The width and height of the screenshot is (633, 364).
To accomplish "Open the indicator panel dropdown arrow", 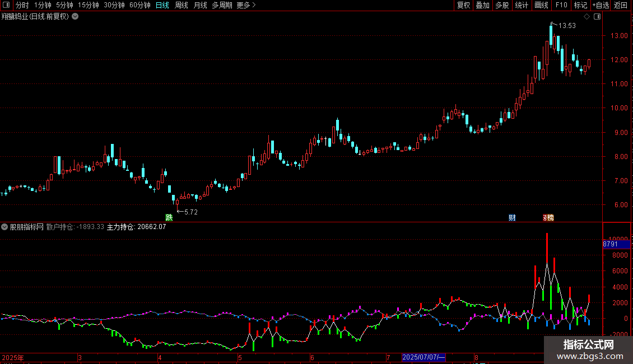I will click(x=4, y=227).
